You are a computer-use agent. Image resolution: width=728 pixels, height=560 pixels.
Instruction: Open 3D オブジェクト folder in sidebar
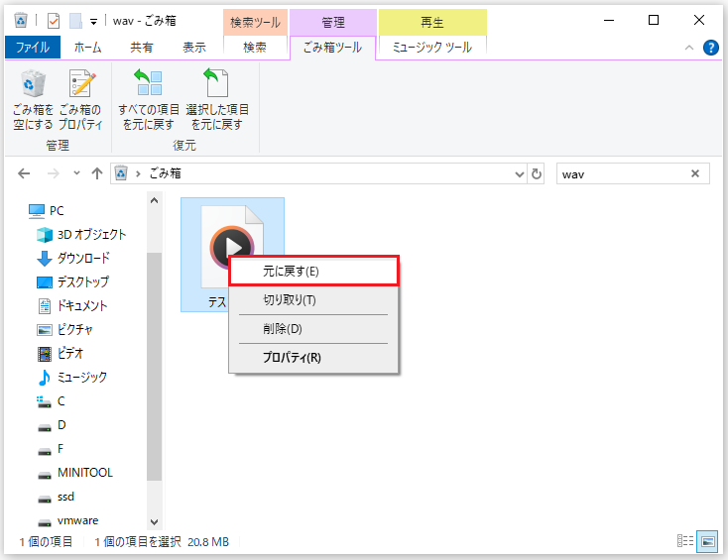(x=81, y=235)
